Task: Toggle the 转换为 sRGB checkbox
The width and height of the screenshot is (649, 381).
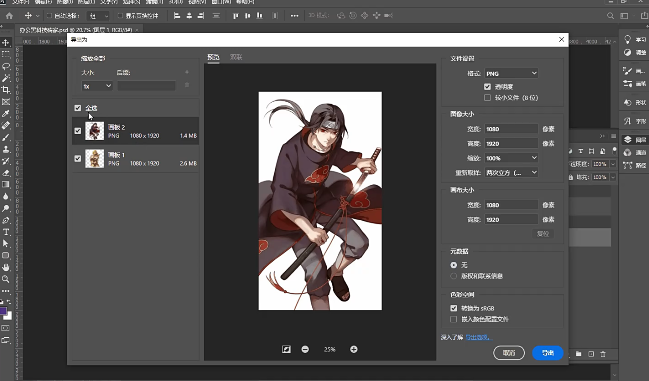Action: [x=454, y=308]
